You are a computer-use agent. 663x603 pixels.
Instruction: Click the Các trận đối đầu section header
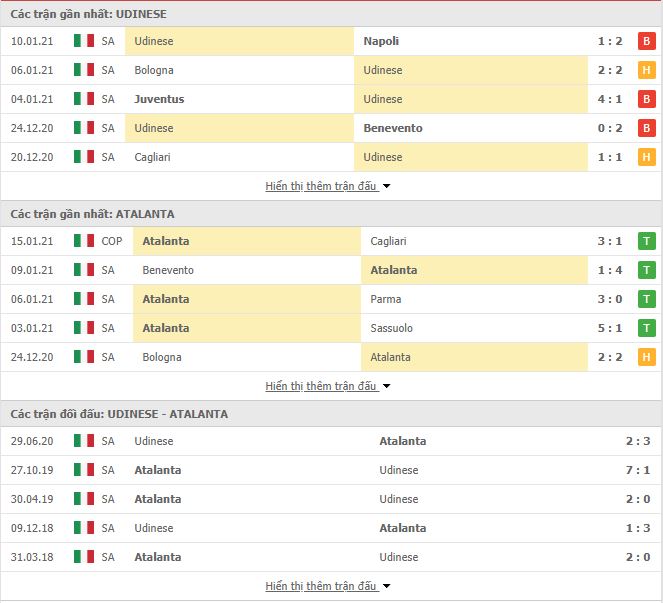tap(119, 414)
